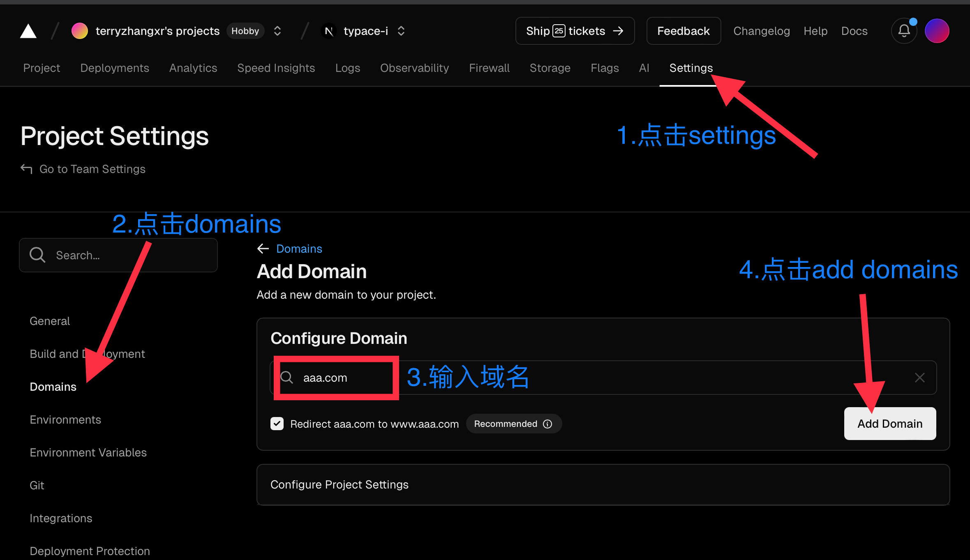Select Environments in settings sidebar
Image resolution: width=970 pixels, height=560 pixels.
pos(65,419)
